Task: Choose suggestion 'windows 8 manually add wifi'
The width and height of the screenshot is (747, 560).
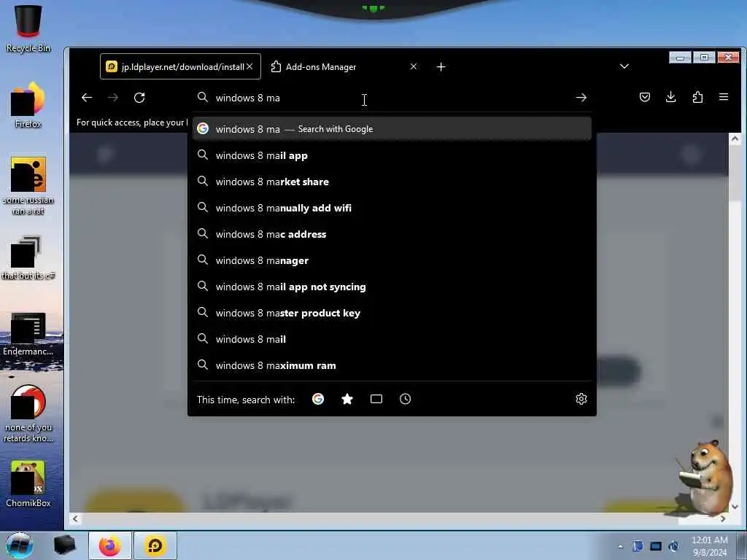Action: point(392,208)
